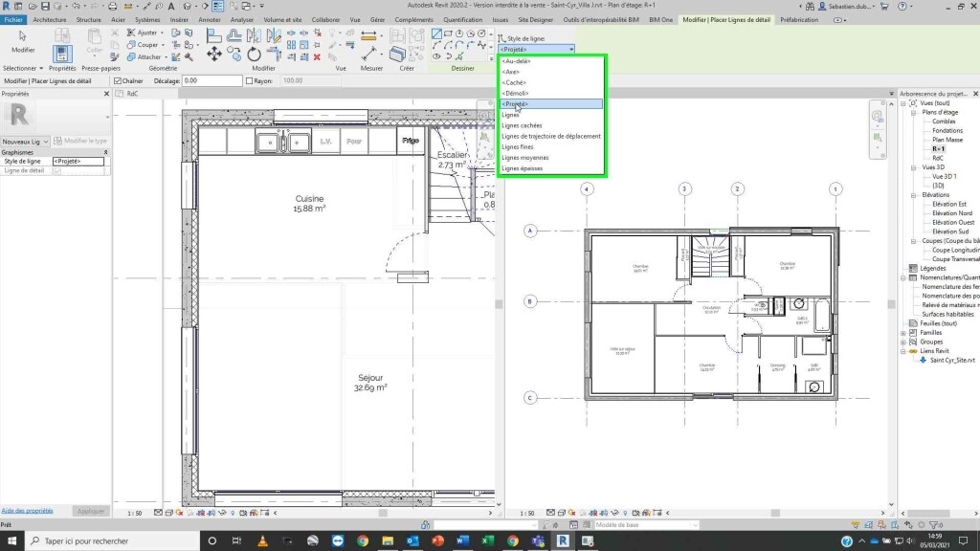This screenshot has height=551, width=980.
Task: Select the Rotation tool icon
Action: point(255,54)
